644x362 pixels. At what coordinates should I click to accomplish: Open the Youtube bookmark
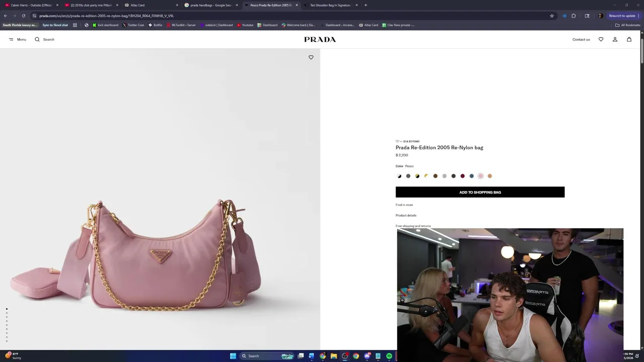[246, 25]
